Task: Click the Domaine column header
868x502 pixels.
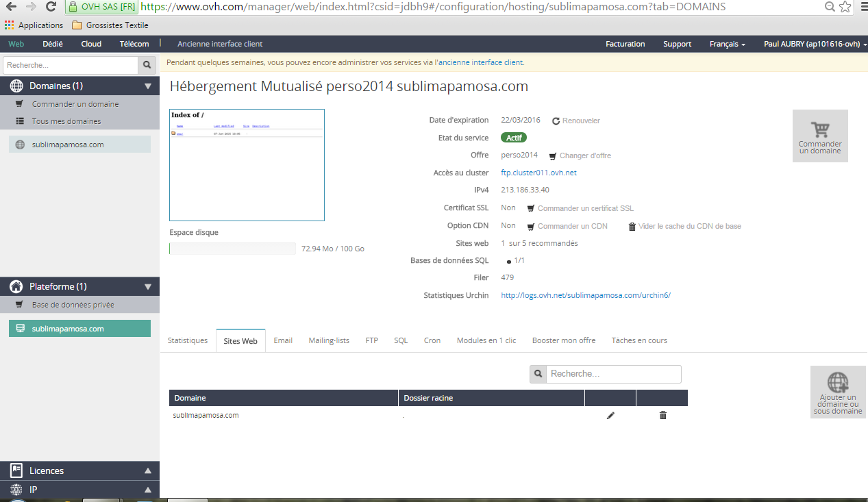Action: pyautogui.click(x=284, y=398)
